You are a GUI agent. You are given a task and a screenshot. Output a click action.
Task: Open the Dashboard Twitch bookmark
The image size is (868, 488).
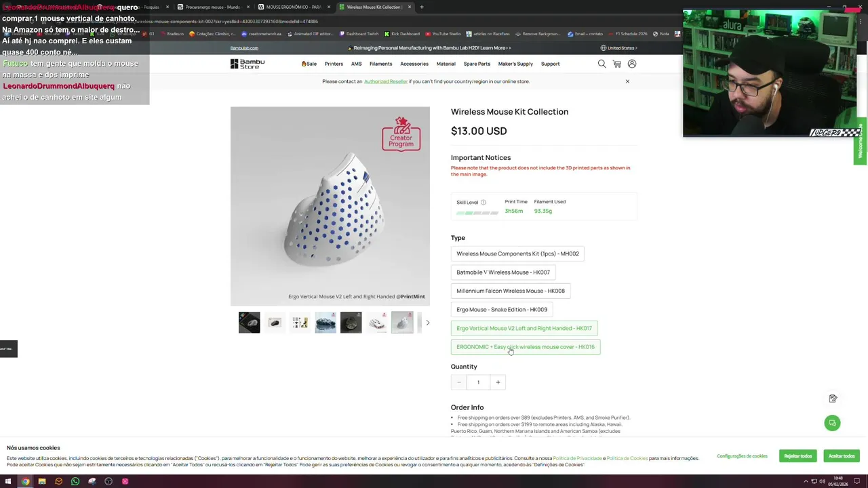tap(359, 34)
